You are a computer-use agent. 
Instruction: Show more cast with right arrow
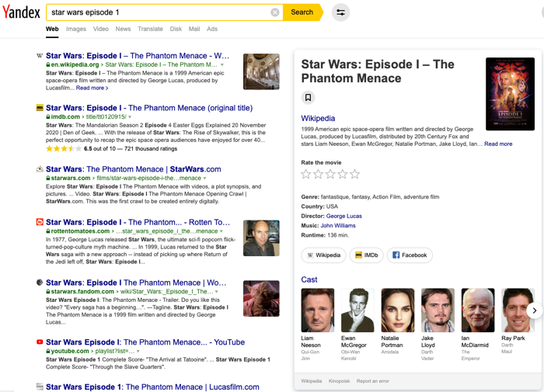535,310
